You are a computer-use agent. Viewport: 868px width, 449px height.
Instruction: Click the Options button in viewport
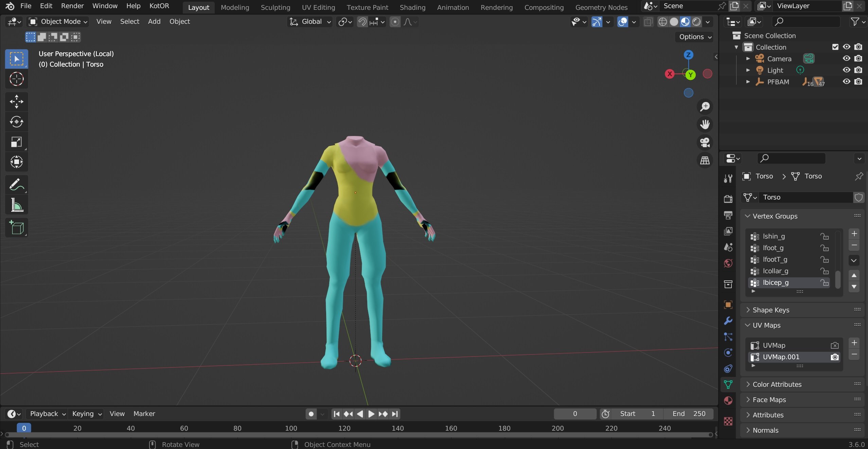[695, 37]
